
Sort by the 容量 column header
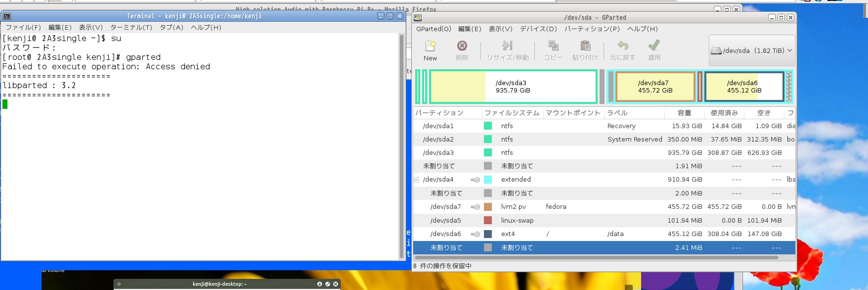[x=684, y=113]
